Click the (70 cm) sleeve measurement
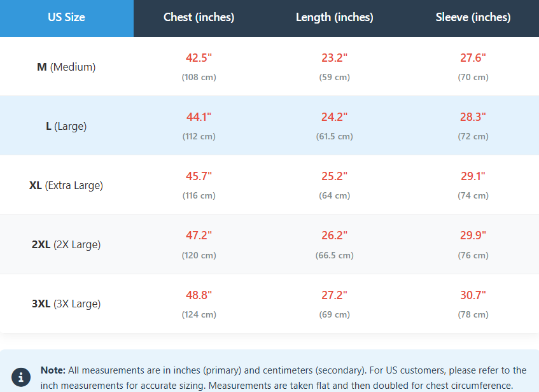The height and width of the screenshot is (392, 539). 473,77
